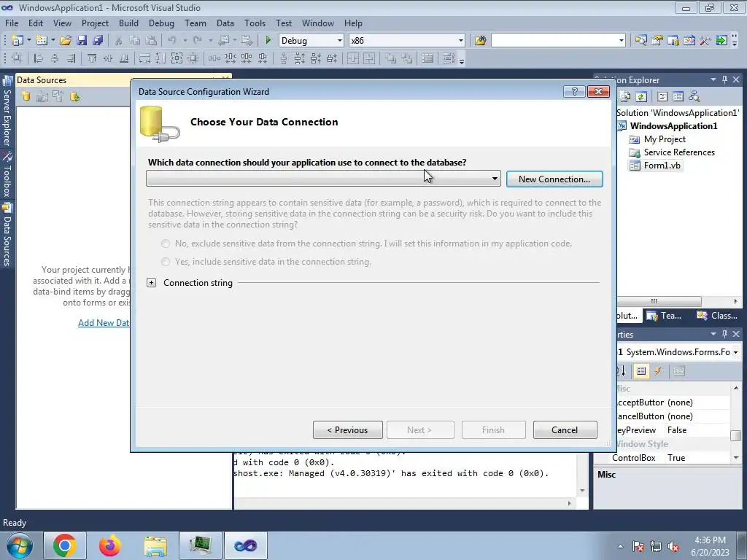Open Properties panel window options arrow
The width and height of the screenshot is (747, 560).
(x=713, y=334)
